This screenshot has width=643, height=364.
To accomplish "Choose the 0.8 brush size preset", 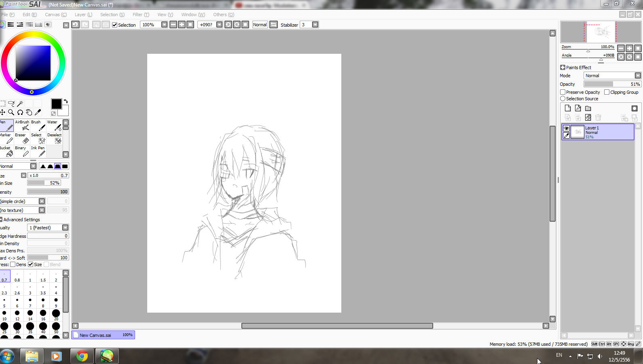I will 17,277.
